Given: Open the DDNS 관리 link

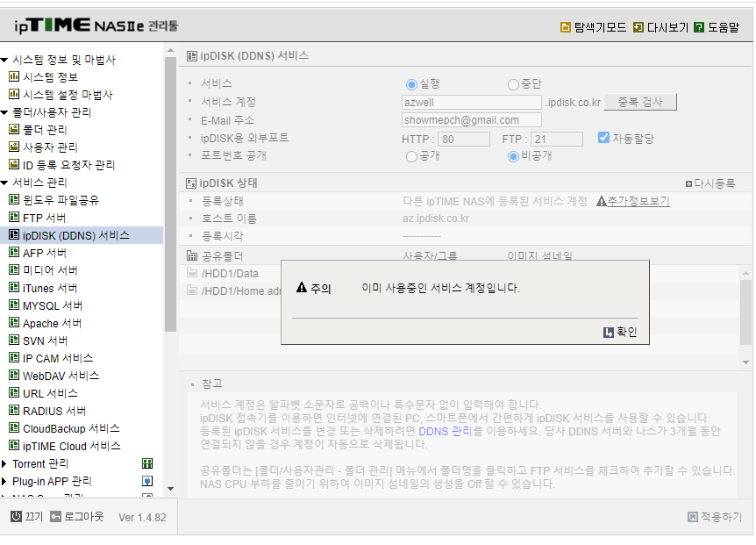Looking at the screenshot, I should point(445,431).
